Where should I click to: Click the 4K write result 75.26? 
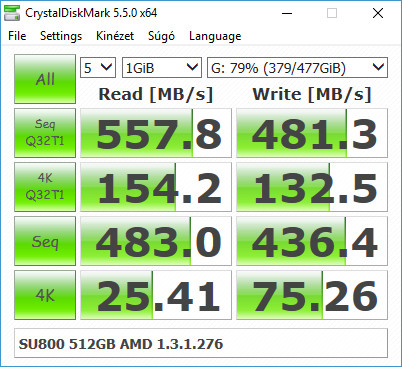pyautogui.click(x=312, y=295)
